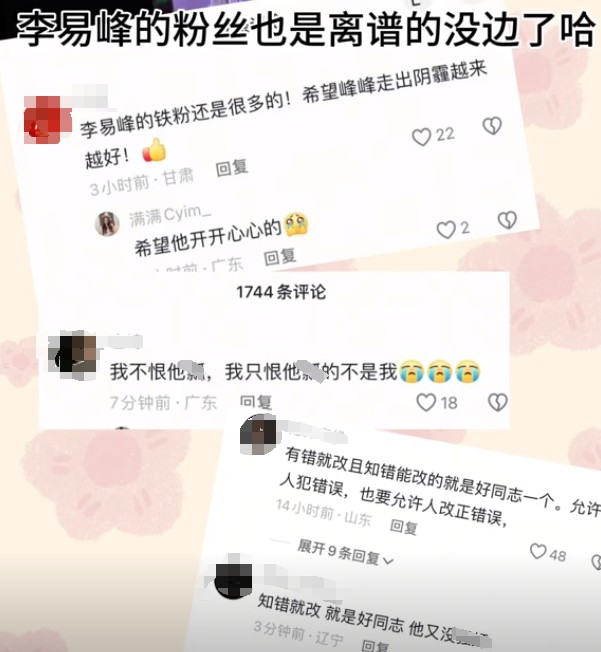Screen dimensions: 601x652
Task: Click the chevron next to 展开9条回复
Action: 388,561
